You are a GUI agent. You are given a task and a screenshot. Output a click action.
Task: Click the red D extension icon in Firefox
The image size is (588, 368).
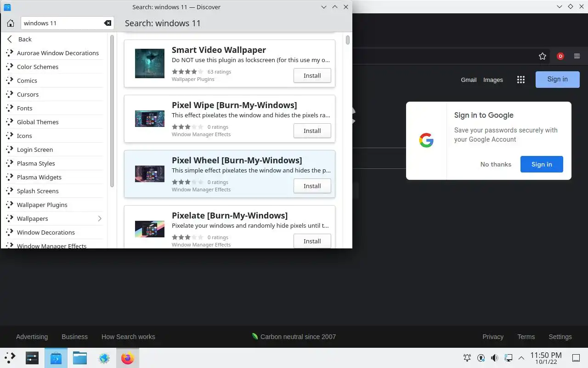coord(560,56)
